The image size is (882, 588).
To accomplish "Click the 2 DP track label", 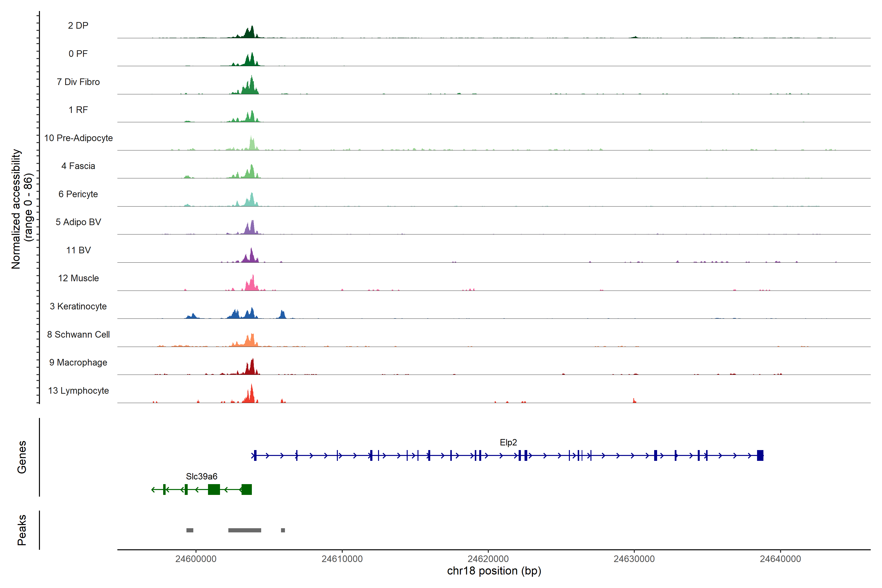I will [78, 25].
